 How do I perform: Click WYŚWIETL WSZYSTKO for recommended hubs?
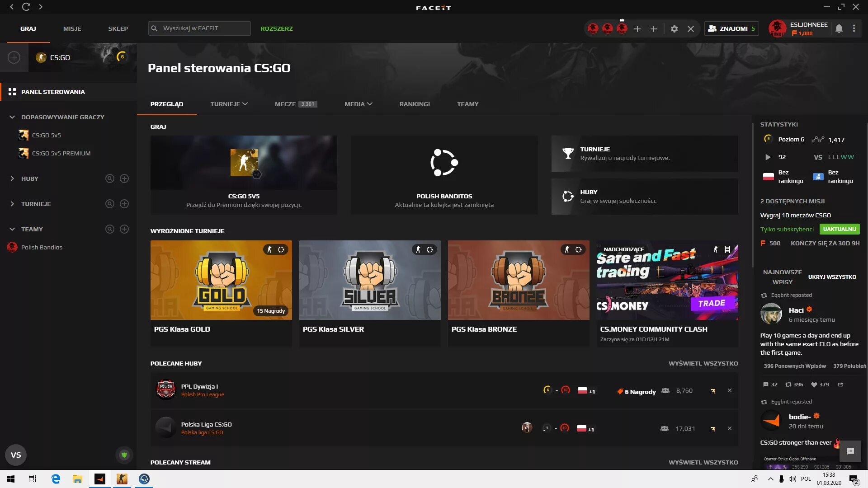(x=703, y=363)
